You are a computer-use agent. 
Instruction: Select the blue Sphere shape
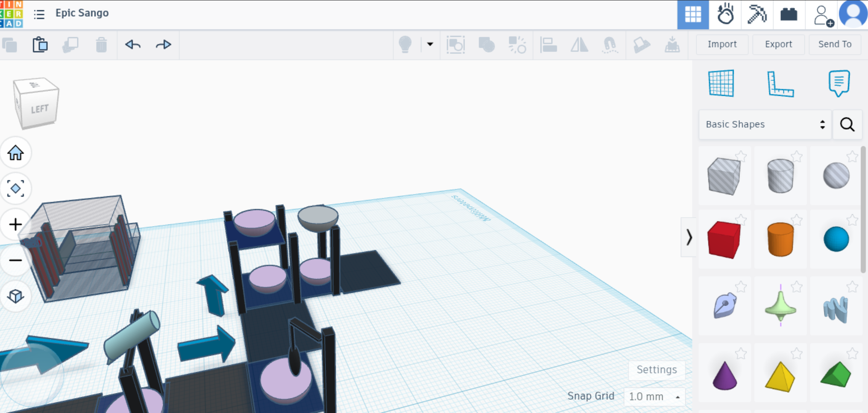(x=836, y=239)
